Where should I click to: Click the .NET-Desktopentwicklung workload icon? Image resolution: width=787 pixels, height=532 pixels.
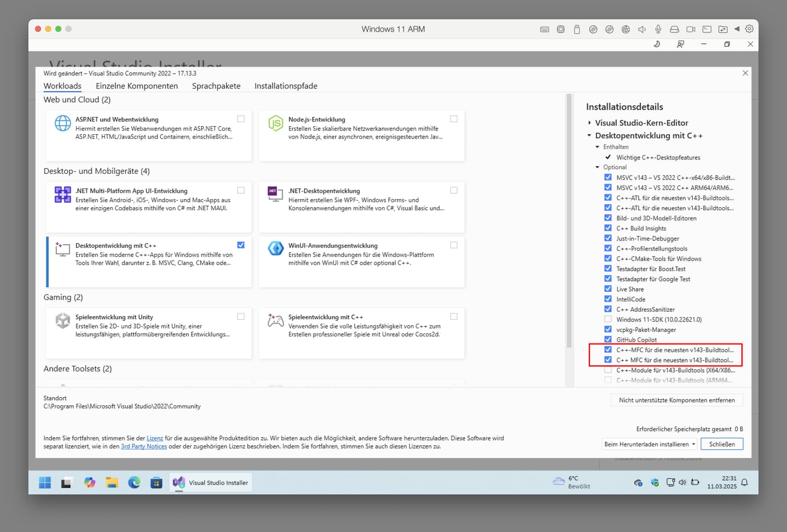click(275, 194)
